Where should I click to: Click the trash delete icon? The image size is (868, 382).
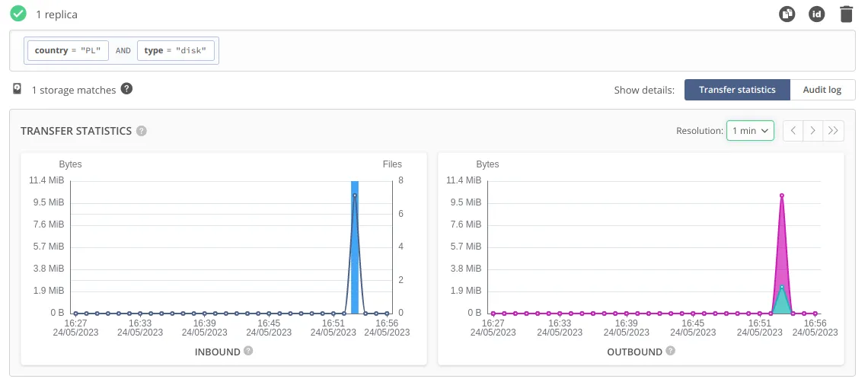point(846,14)
